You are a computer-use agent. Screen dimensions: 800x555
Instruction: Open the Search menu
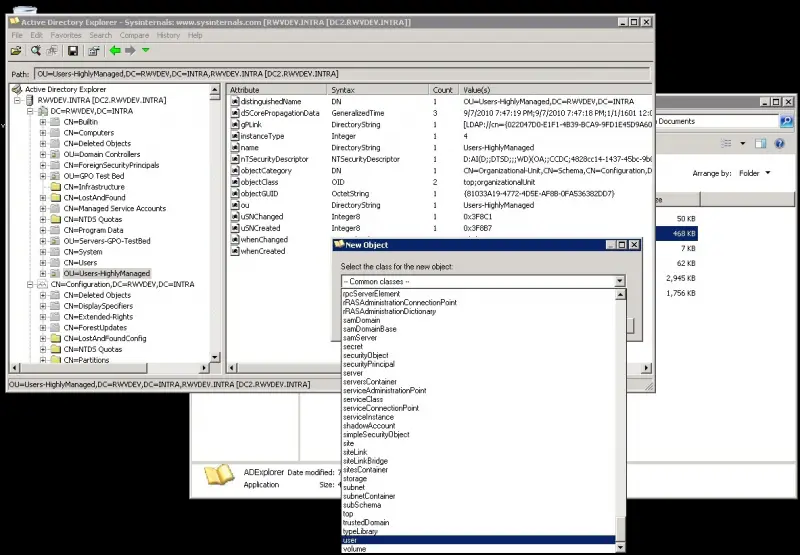click(x=101, y=35)
